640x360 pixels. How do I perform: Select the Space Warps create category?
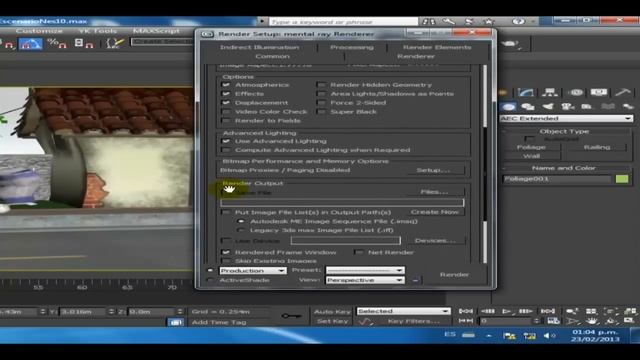tap(608, 107)
